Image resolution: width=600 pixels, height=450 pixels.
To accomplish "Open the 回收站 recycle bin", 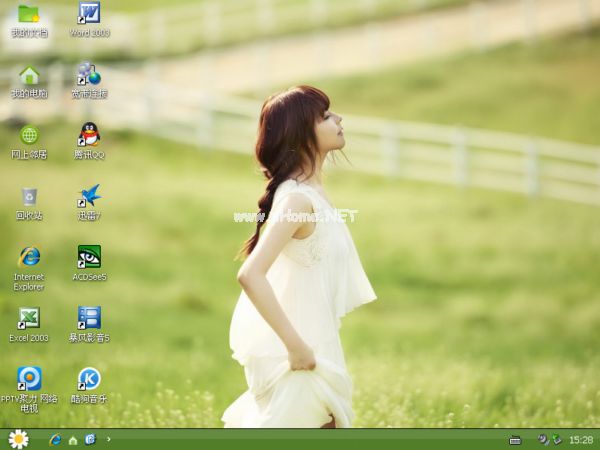I will pyautogui.click(x=29, y=197).
